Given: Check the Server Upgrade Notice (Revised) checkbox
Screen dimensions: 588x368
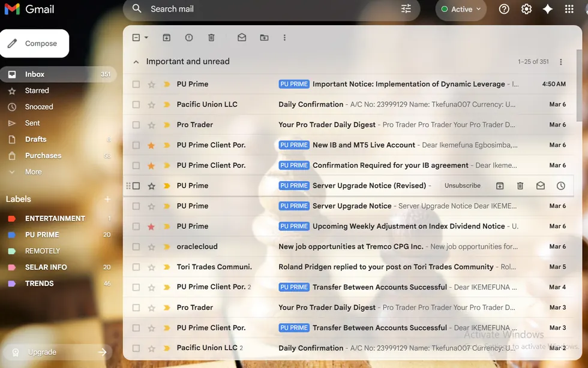Looking at the screenshot, I should pos(136,186).
